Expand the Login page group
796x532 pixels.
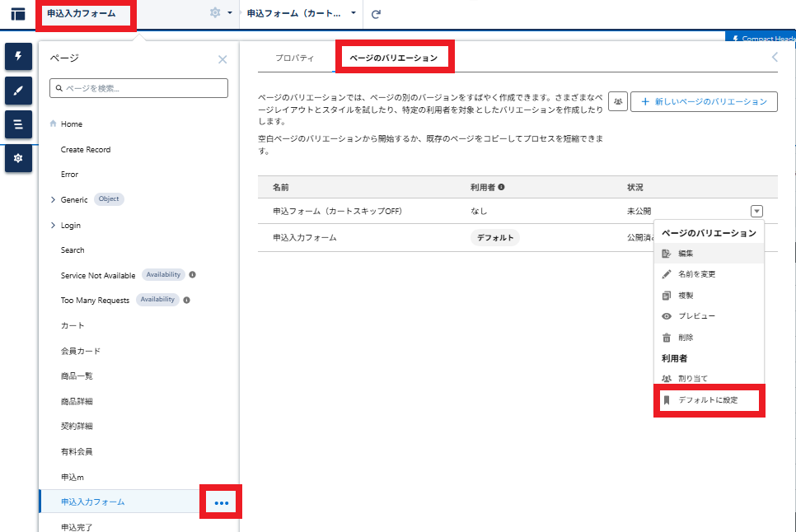(x=53, y=225)
